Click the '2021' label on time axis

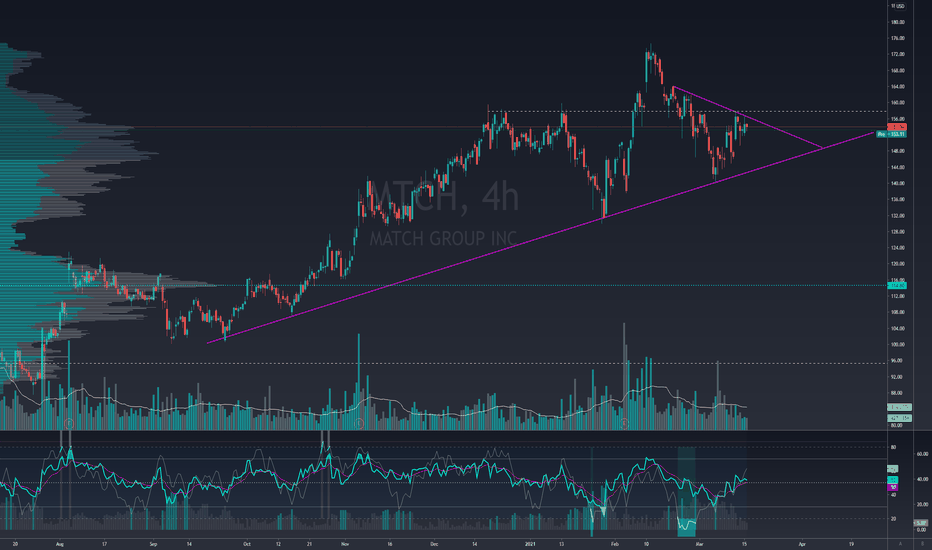[531, 543]
